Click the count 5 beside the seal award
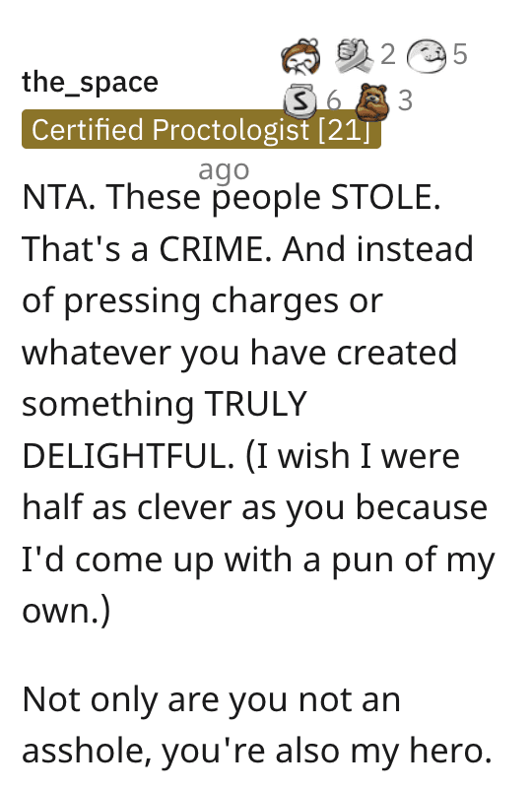532x790 pixels. 460,54
